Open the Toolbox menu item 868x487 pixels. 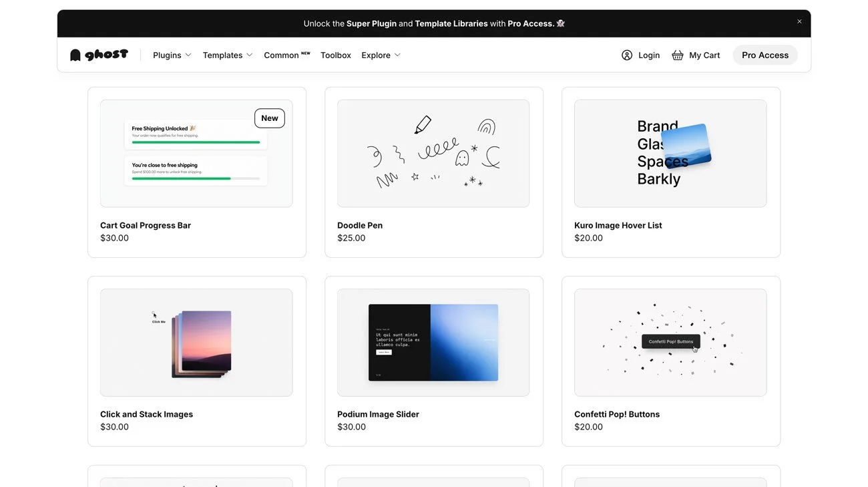(x=336, y=55)
